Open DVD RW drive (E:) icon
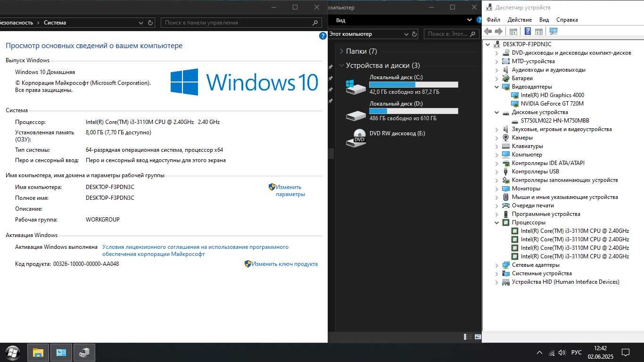 point(355,137)
